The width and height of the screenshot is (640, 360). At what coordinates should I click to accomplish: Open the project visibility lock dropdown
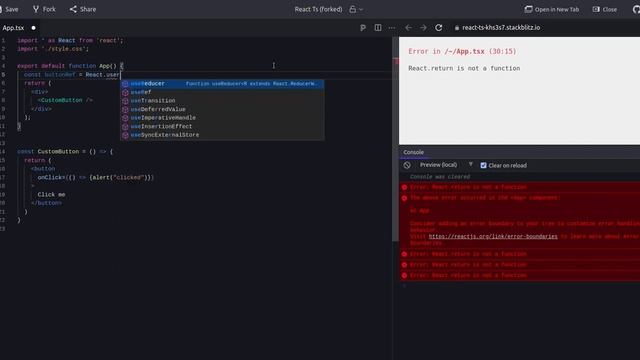356,9
